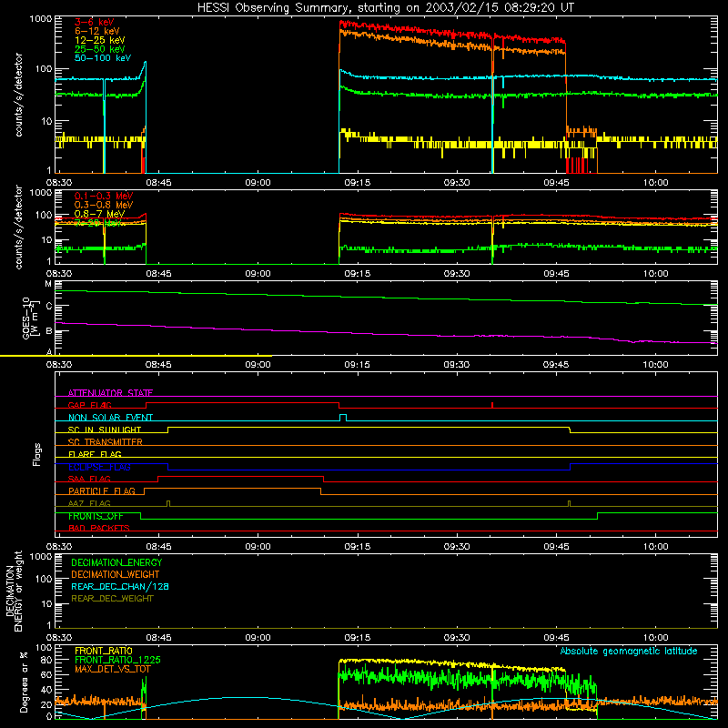This screenshot has width=728, height=728.
Task: Click the GOES-10 axis label
Action: pos(29,318)
